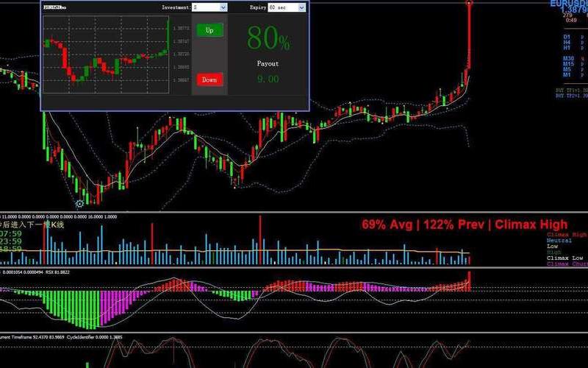Screen dimensions: 588x368
Task: Click the M30 timeframe row
Action: coord(574,59)
